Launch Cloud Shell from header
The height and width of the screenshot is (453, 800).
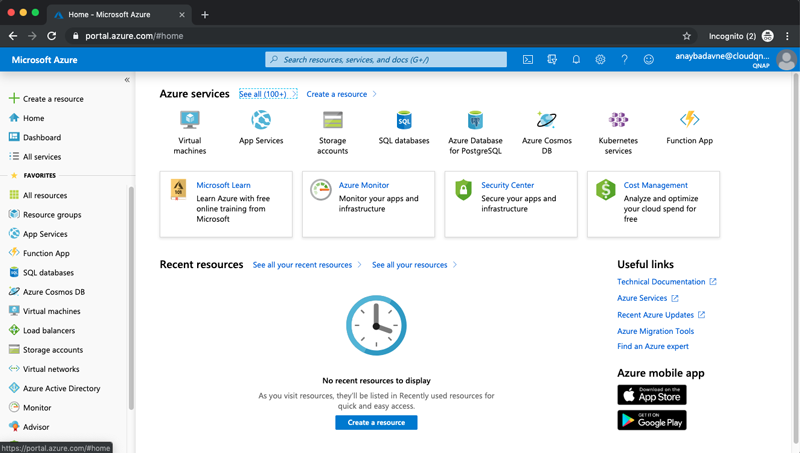click(528, 60)
